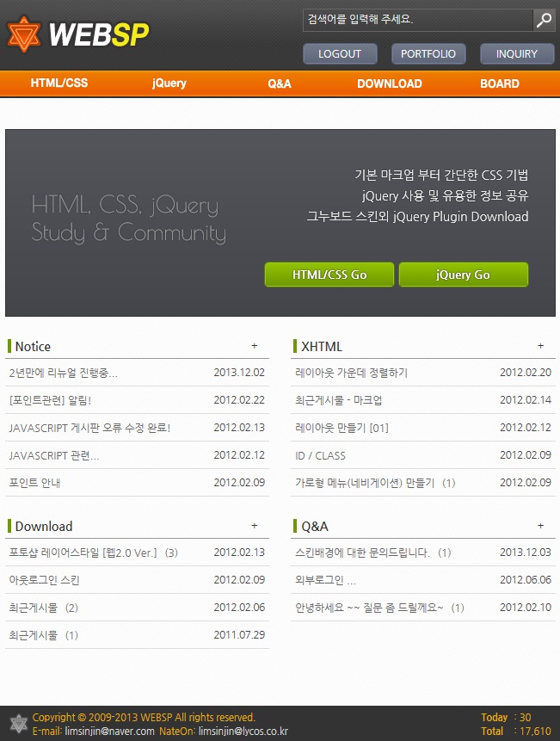The height and width of the screenshot is (741, 560).
Task: Open more XHTML posts via plus icon
Action: point(540,346)
